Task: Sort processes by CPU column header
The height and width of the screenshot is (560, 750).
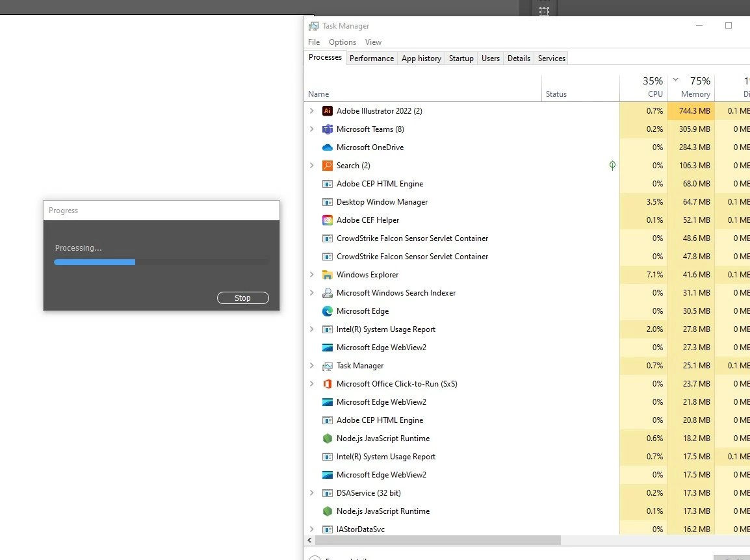Action: coord(643,88)
